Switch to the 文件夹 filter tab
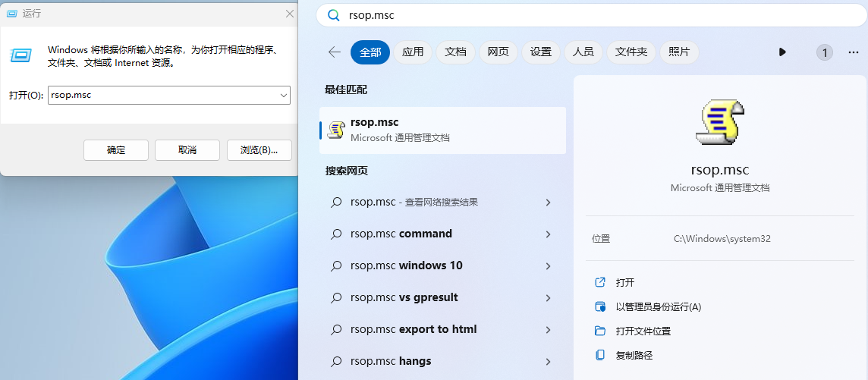Viewport: 868px width, 380px height. coord(631,52)
